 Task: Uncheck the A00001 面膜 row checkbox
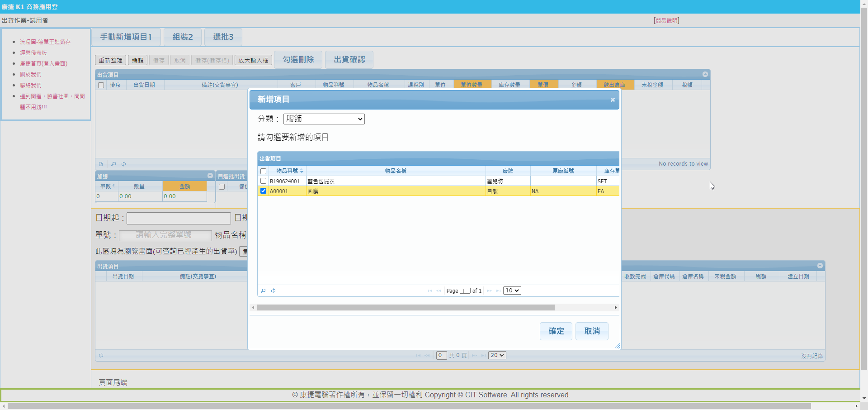point(264,191)
